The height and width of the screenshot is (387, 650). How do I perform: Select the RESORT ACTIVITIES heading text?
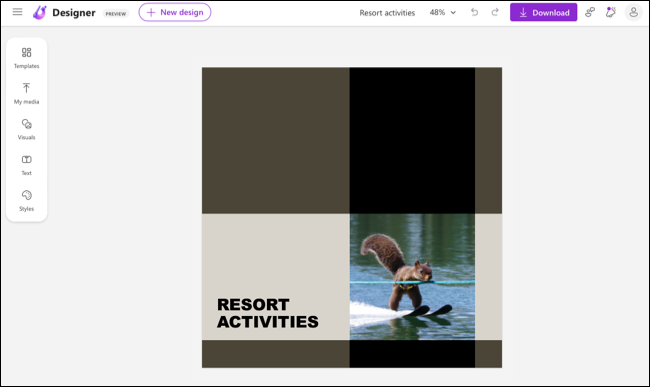268,313
